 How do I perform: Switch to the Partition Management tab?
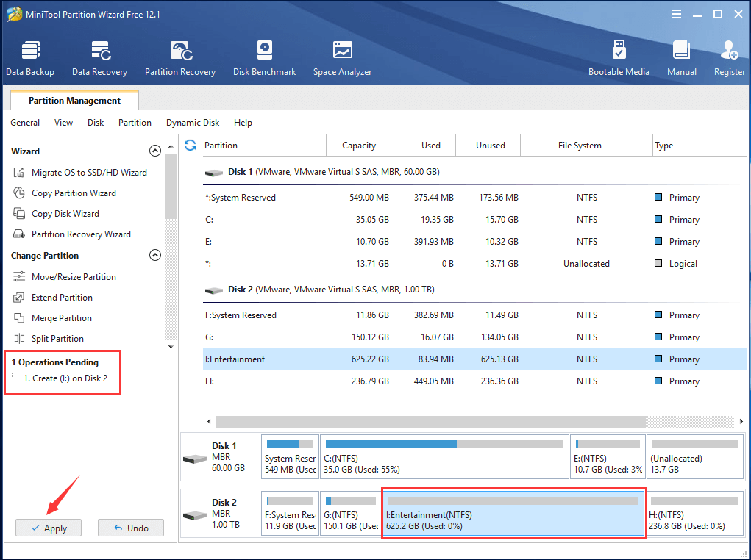click(x=74, y=101)
